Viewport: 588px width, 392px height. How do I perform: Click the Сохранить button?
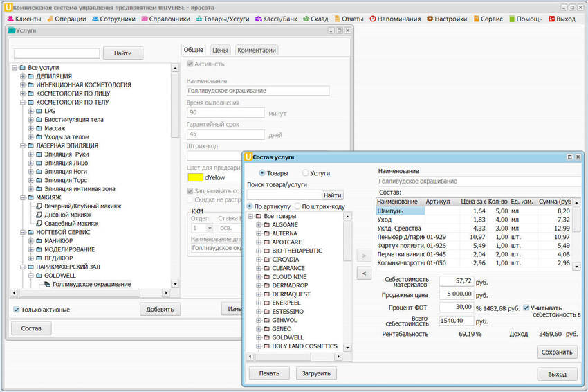[x=557, y=352]
